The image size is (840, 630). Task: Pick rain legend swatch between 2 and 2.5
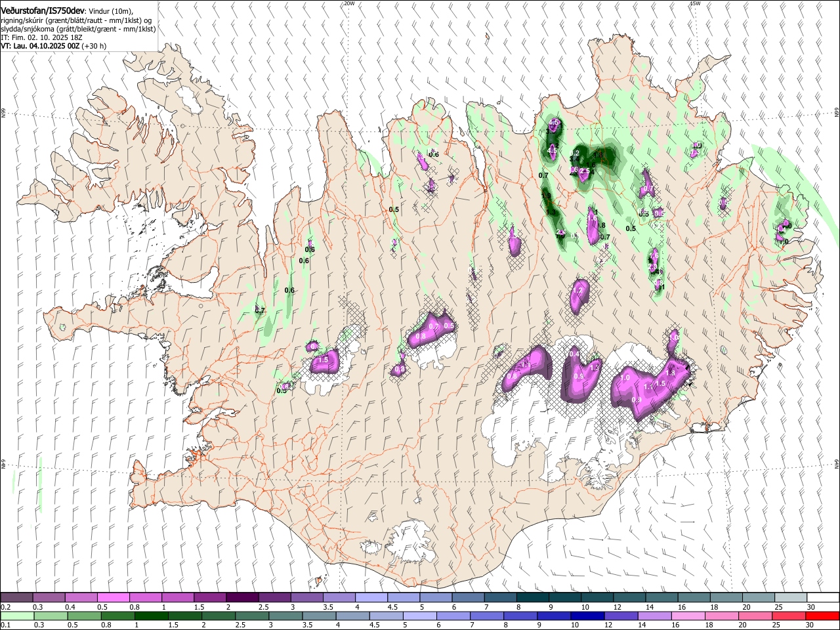pyautogui.click(x=219, y=616)
